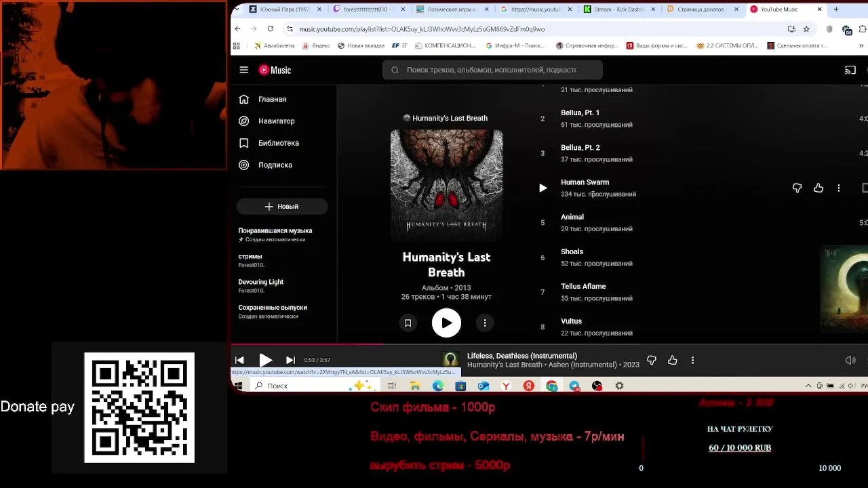The height and width of the screenshot is (488, 868).
Task: Click the browser address bar URL
Action: 422,29
